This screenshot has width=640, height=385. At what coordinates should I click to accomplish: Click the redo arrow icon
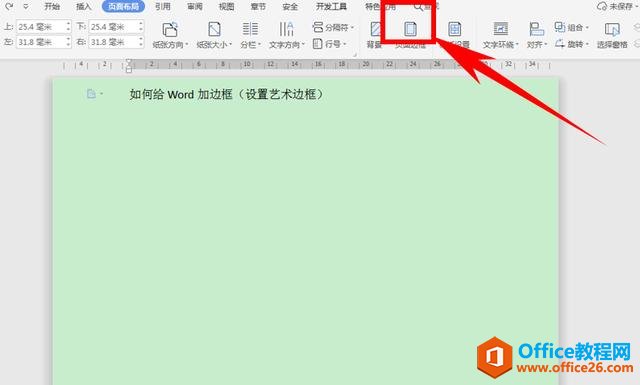[9, 6]
